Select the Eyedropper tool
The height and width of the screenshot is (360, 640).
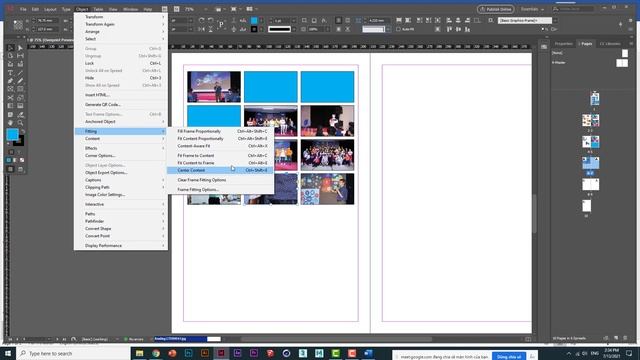(20, 115)
